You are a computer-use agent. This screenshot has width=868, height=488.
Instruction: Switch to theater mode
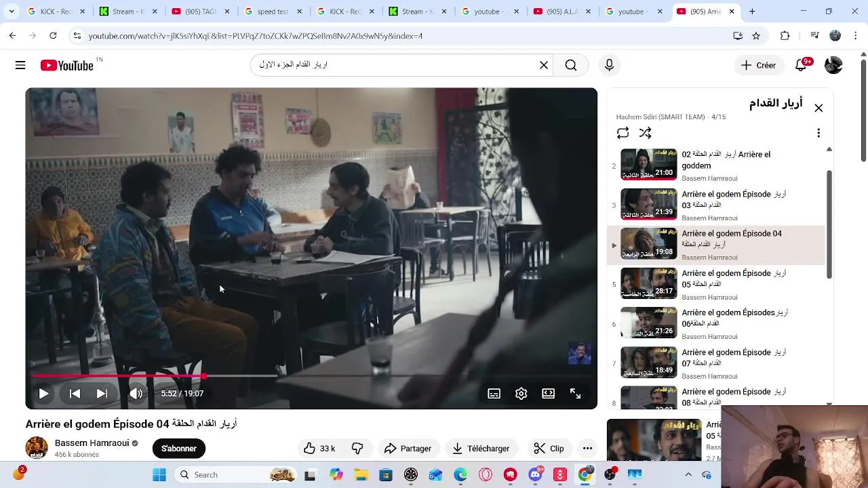548,393
